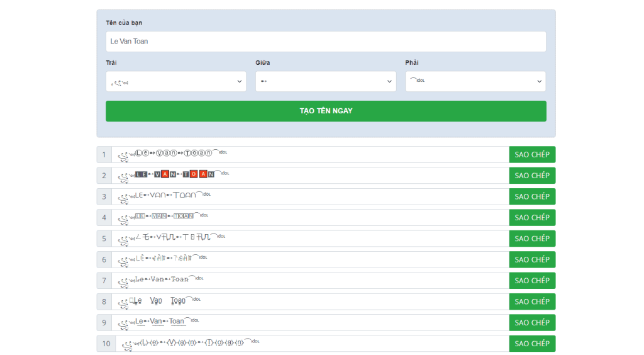
Task: Click SAO CHÉP for result row 10
Action: pyautogui.click(x=532, y=344)
